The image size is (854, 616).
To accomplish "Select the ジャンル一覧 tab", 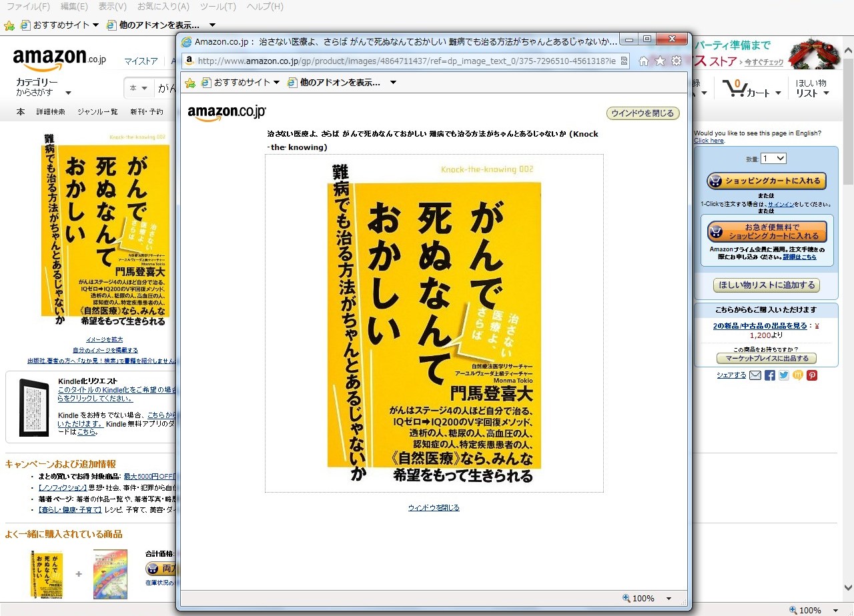I will pyautogui.click(x=97, y=112).
